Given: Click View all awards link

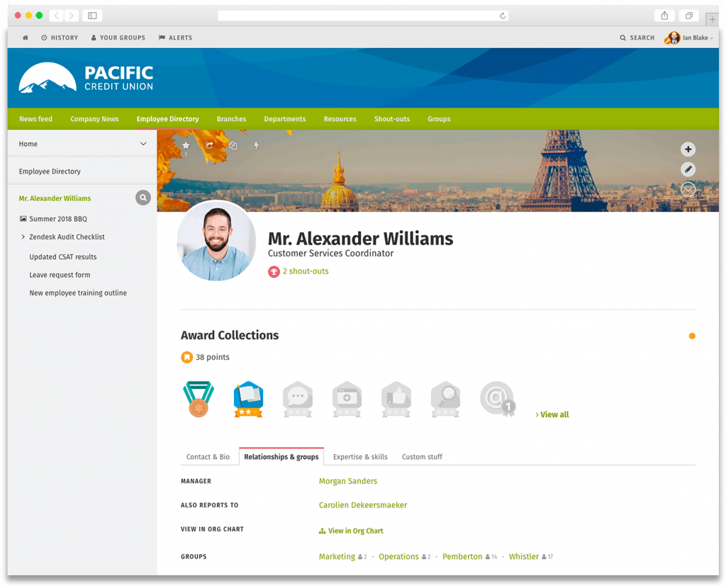Looking at the screenshot, I should click(553, 414).
